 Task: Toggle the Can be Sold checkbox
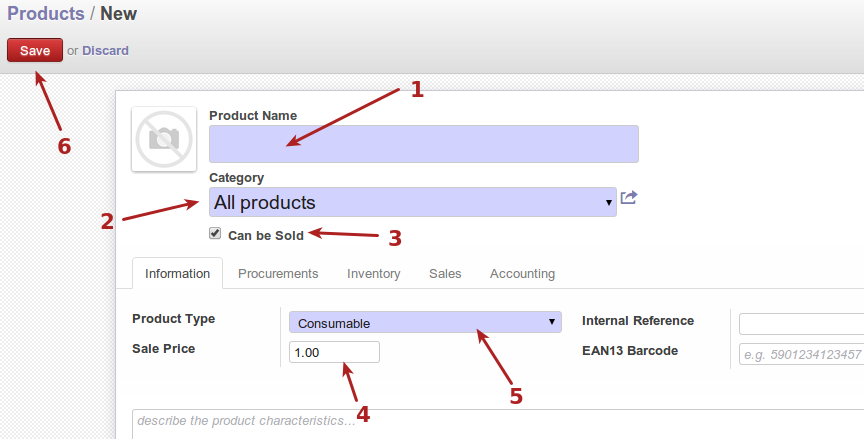[215, 234]
